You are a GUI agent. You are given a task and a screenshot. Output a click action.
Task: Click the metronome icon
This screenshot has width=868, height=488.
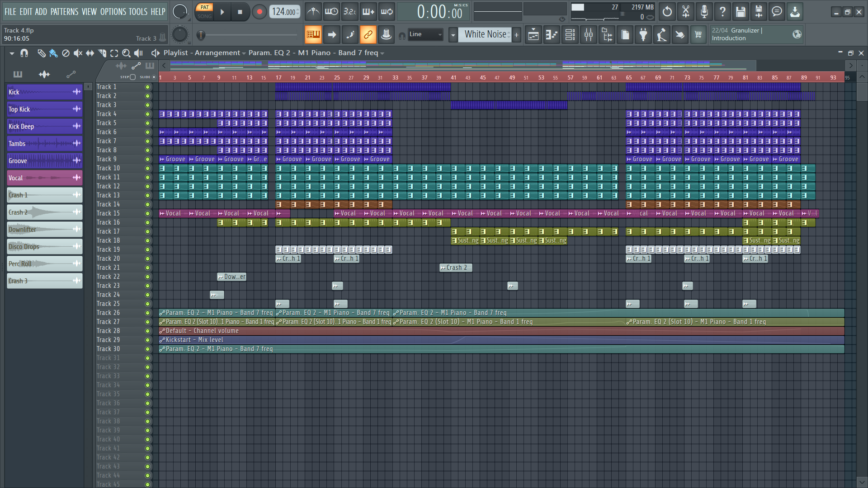(x=313, y=12)
